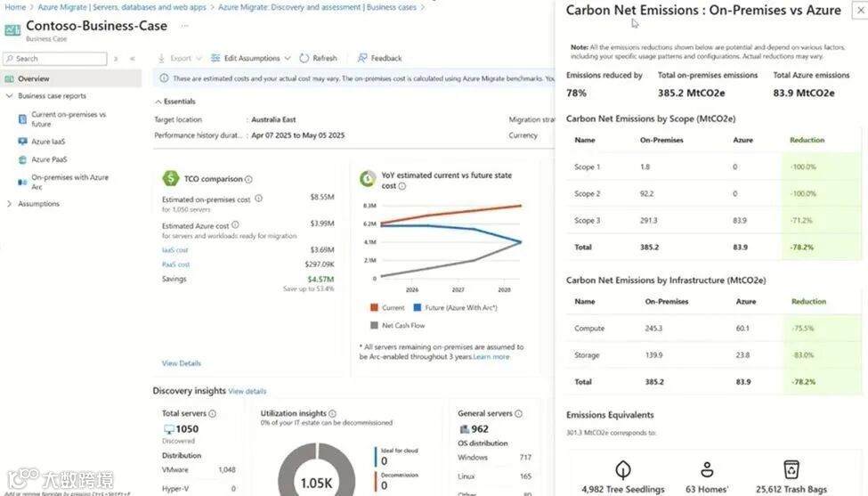Collapse the sidebar with double chevron
Image resolution: width=868 pixels, height=496 pixels.
click(133, 59)
